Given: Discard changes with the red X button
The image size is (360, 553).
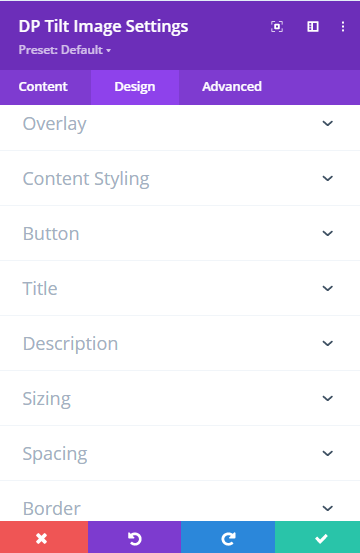Looking at the screenshot, I should click(x=44, y=537).
